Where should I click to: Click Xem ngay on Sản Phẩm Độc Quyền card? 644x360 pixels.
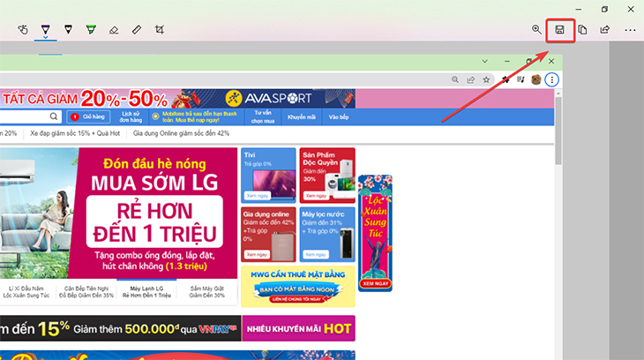click(x=316, y=196)
